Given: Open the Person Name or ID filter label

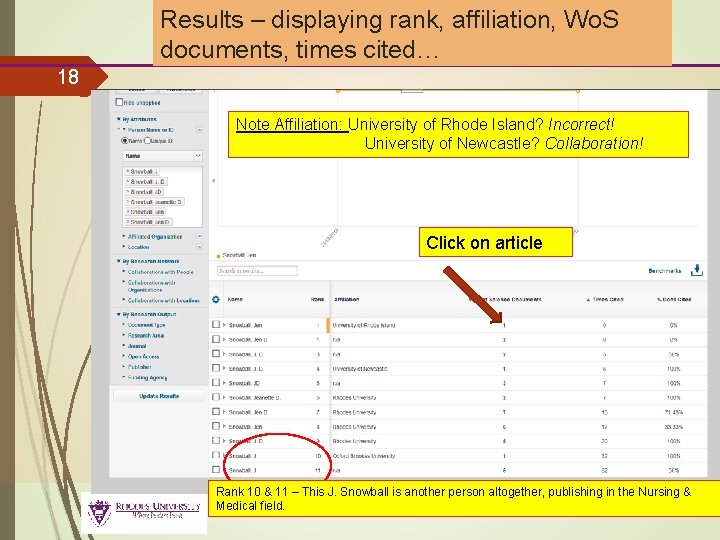Looking at the screenshot, I should click(x=151, y=130).
